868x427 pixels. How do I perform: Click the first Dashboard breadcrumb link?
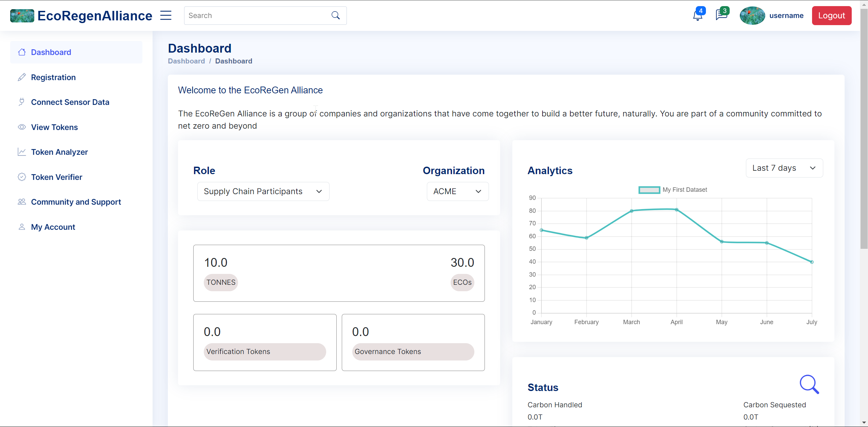[x=186, y=61]
